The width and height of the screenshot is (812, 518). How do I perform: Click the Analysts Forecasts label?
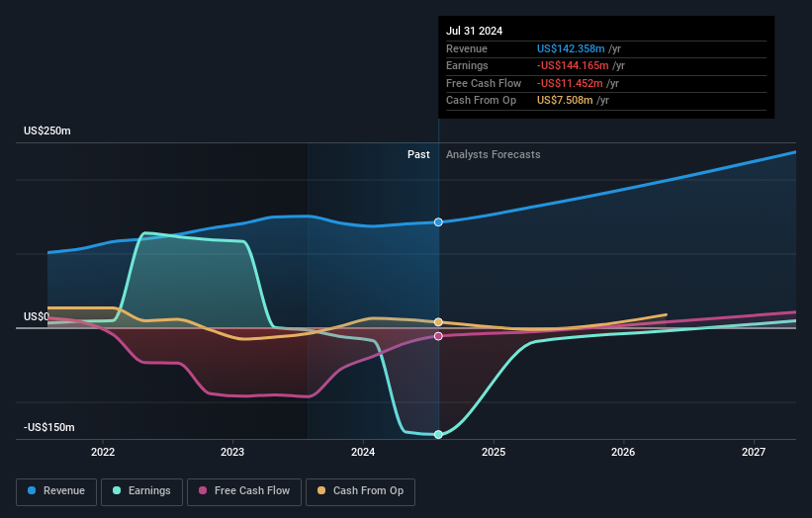click(x=493, y=154)
